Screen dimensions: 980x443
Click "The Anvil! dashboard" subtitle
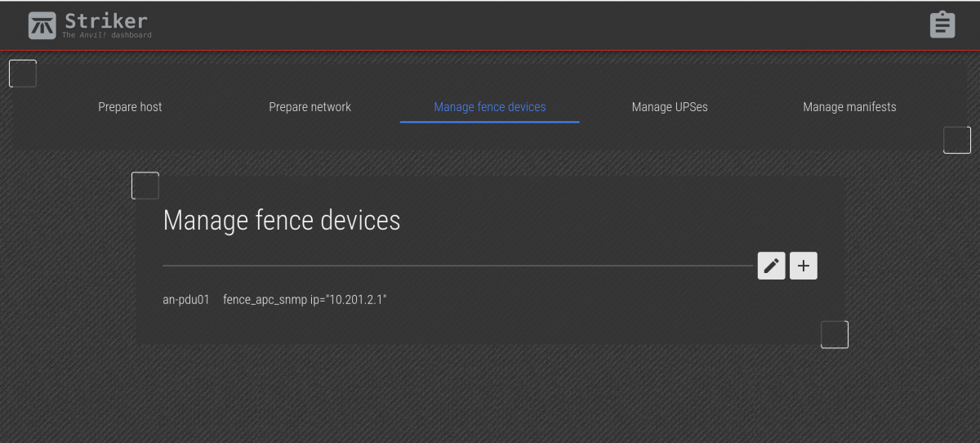point(107,35)
